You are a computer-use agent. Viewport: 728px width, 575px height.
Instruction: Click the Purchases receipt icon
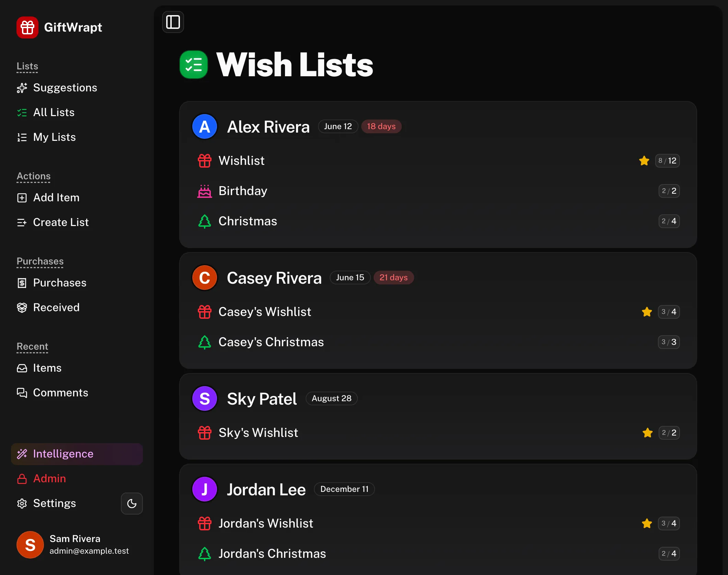tap(22, 283)
